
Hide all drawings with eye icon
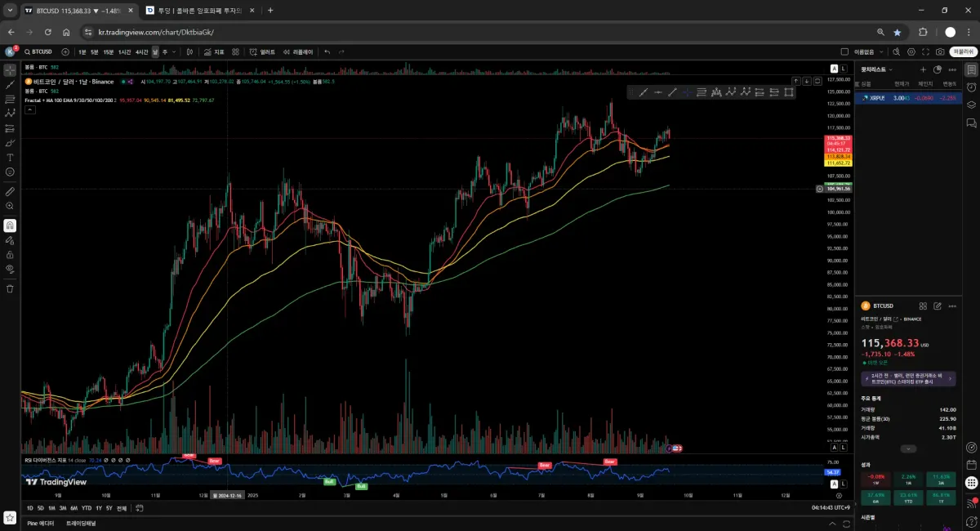10,268
